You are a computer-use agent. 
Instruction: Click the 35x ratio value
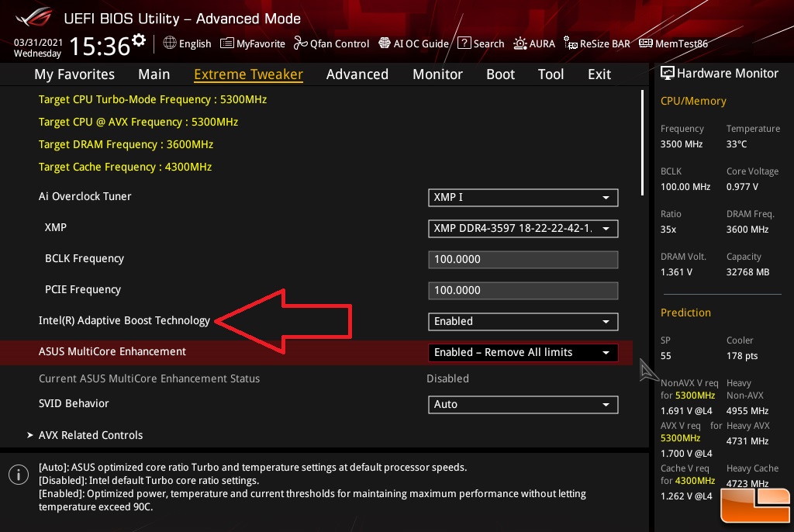tap(668, 230)
